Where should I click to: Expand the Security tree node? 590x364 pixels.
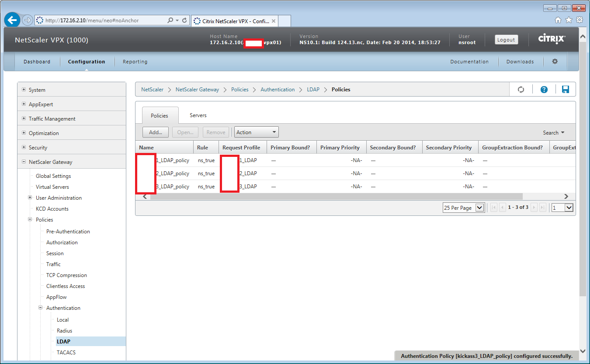pyautogui.click(x=24, y=148)
